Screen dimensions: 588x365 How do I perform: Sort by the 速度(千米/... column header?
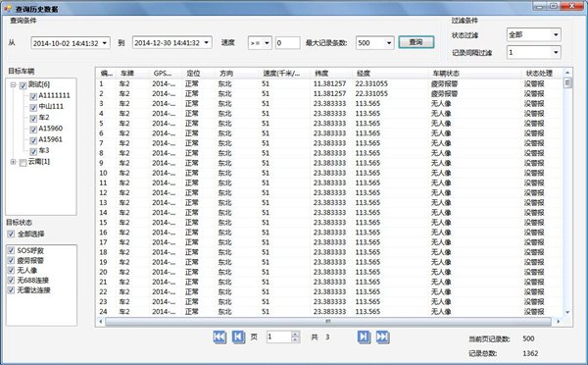(285, 74)
